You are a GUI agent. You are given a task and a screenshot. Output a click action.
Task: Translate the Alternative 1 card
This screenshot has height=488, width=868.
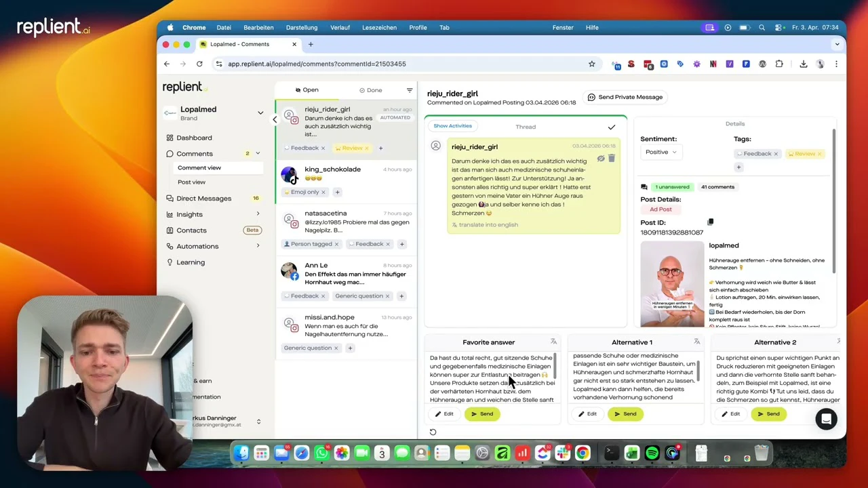pyautogui.click(x=696, y=342)
